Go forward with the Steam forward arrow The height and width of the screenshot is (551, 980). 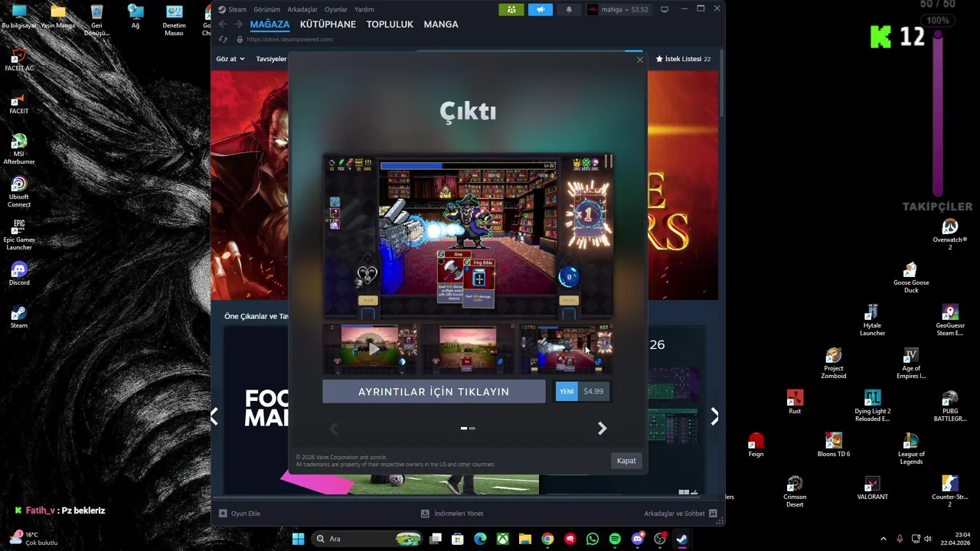pos(238,24)
